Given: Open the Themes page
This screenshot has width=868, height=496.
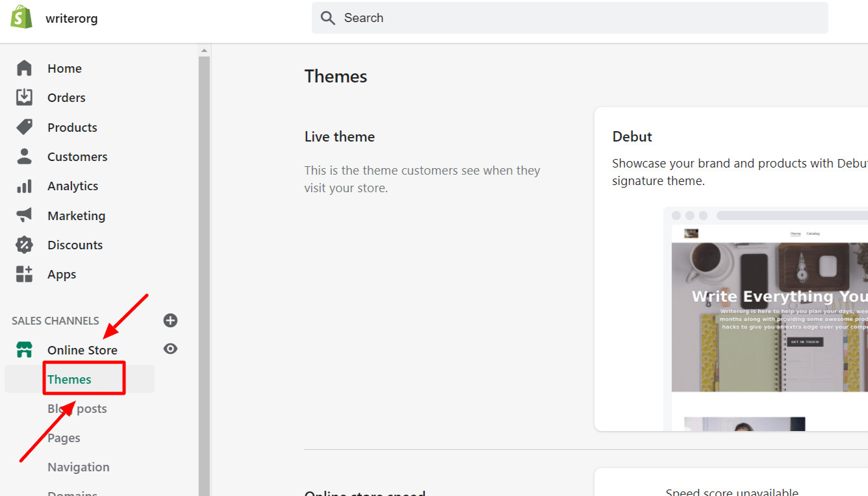Looking at the screenshot, I should [69, 378].
